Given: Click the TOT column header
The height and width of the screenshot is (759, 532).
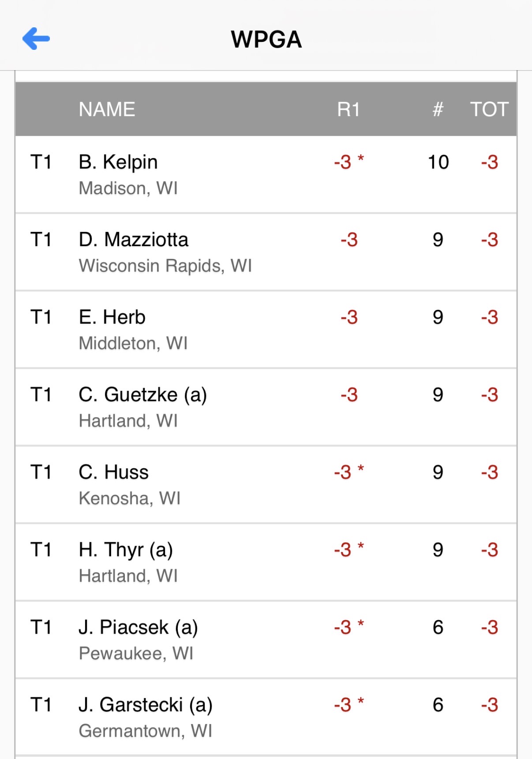Looking at the screenshot, I should pyautogui.click(x=489, y=109).
